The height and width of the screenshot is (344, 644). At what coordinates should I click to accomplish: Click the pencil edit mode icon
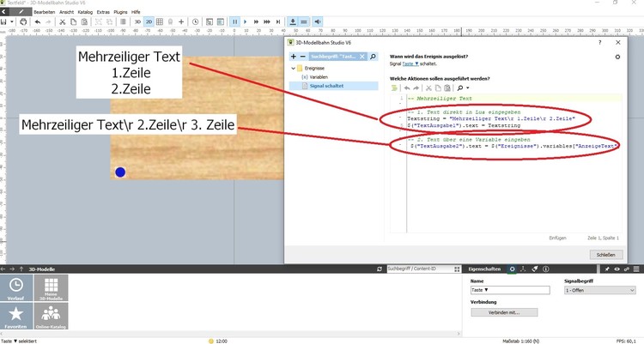tap(21, 11)
